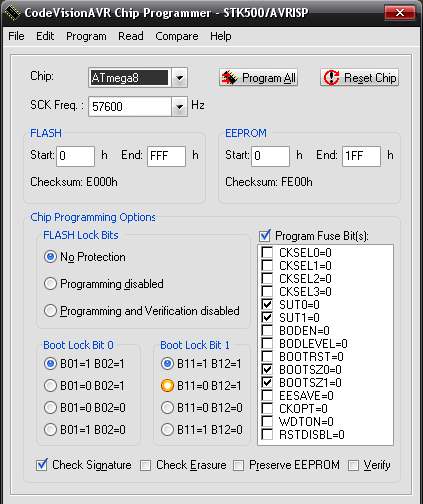Uncheck the SUT0=0 fuse bit
The height and width of the screenshot is (504, 423).
[x=267, y=304]
